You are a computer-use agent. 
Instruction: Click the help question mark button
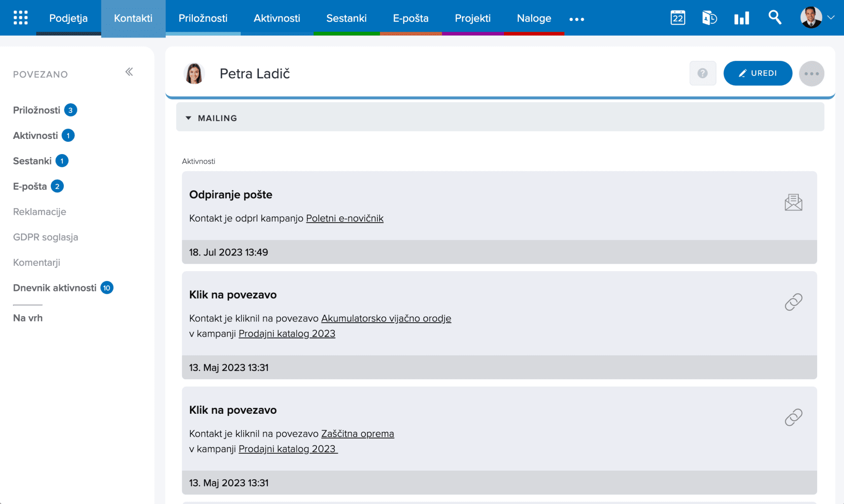click(x=703, y=73)
